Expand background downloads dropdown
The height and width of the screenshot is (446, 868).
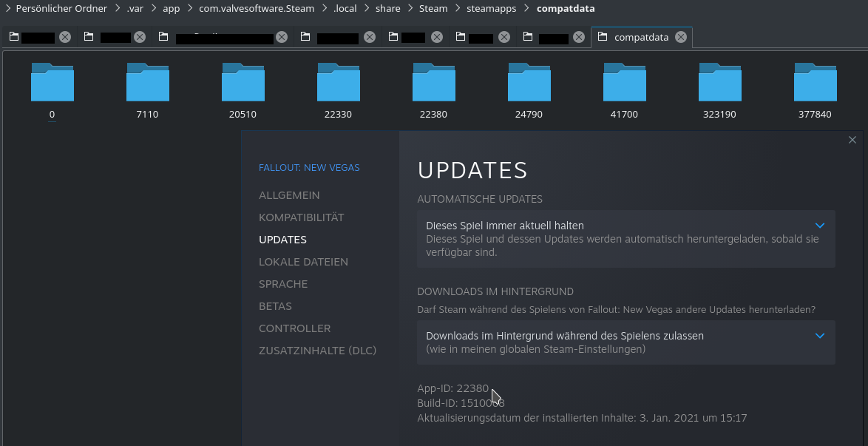click(626, 342)
